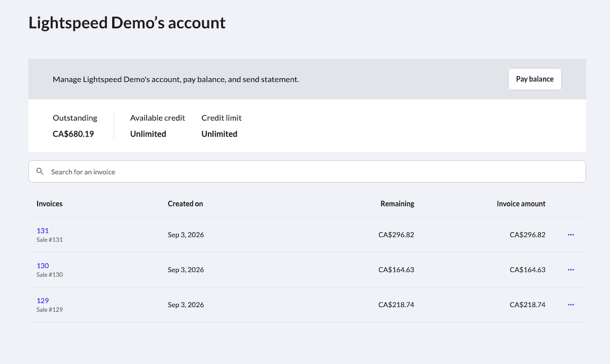610x364 pixels.
Task: Click the Invoice amount CA$296.82 for invoice 131
Action: 528,235
